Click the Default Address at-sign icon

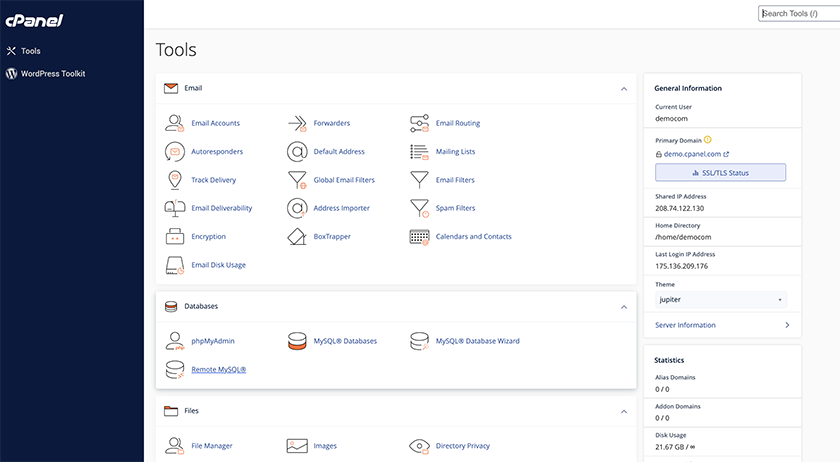(x=297, y=152)
